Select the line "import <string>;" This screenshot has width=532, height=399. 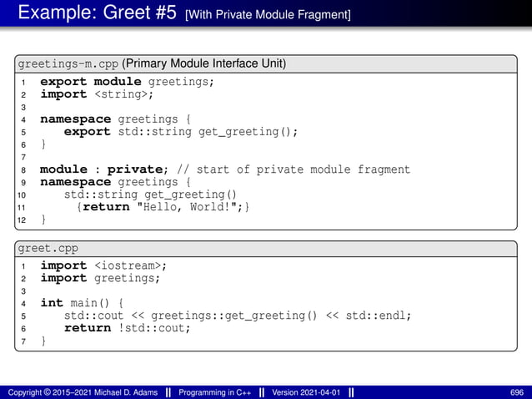coord(97,94)
